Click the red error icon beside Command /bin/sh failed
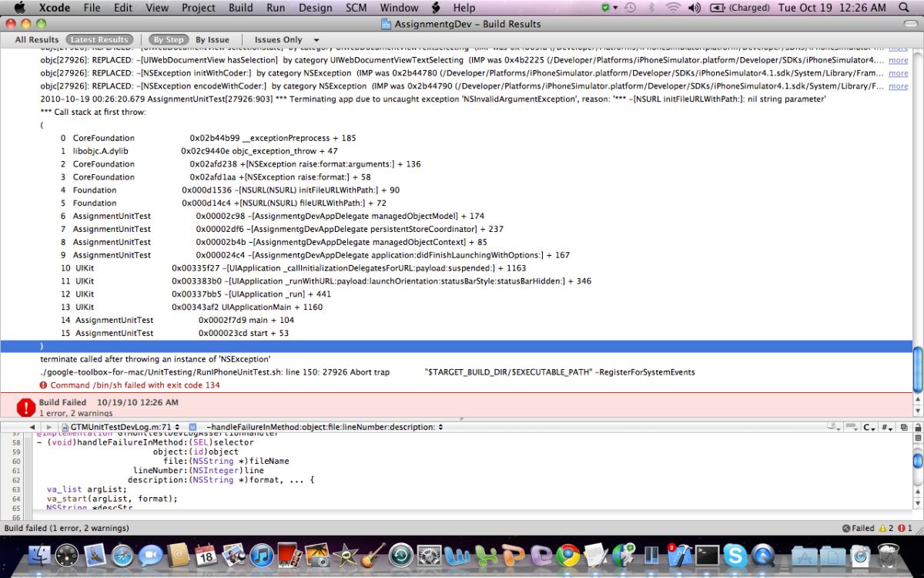 coord(44,385)
